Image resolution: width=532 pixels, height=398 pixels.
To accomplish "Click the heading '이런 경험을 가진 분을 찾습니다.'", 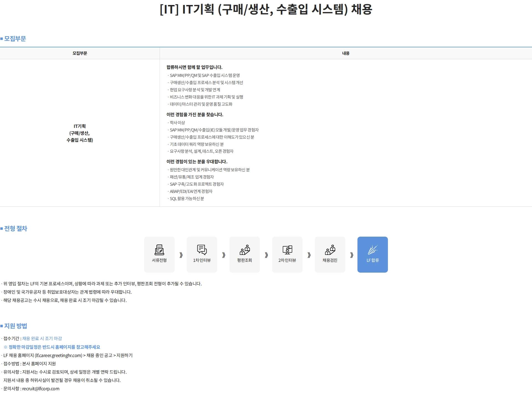I will coord(195,115).
